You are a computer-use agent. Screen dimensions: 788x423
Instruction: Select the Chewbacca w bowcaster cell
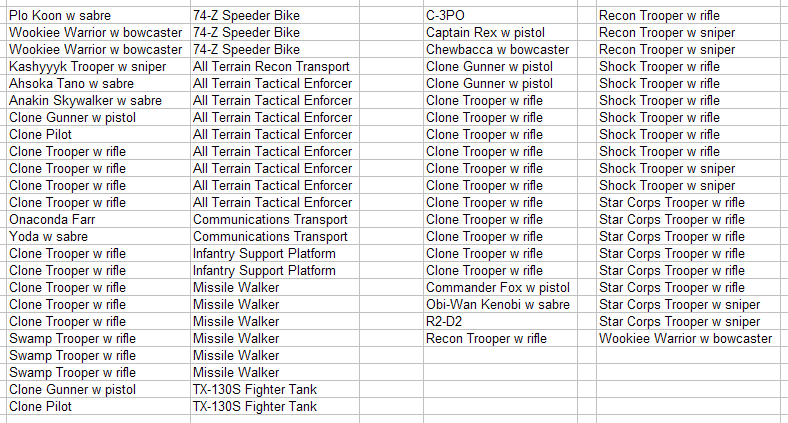tap(501, 49)
